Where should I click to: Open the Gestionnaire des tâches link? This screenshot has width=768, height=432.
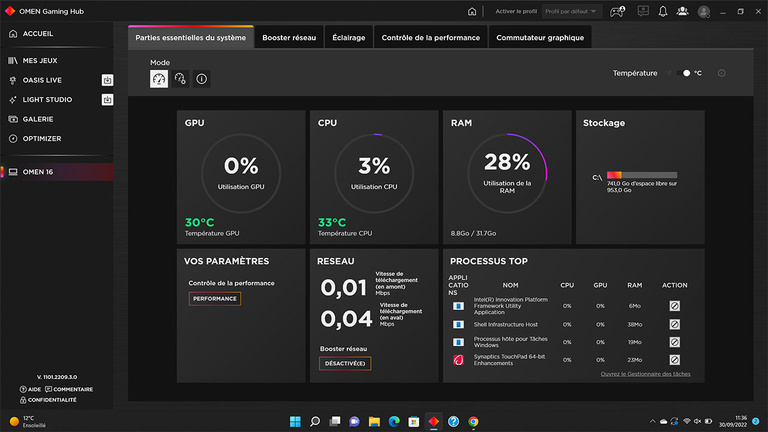[646, 374]
